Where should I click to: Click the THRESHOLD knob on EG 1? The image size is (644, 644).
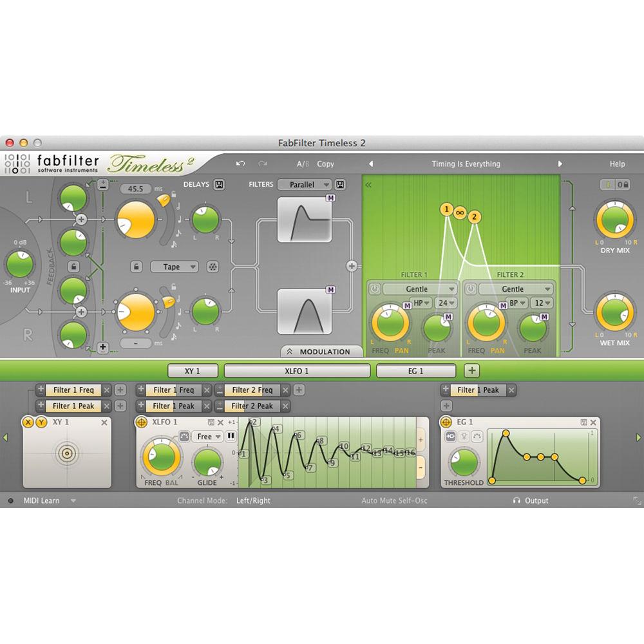point(463,461)
